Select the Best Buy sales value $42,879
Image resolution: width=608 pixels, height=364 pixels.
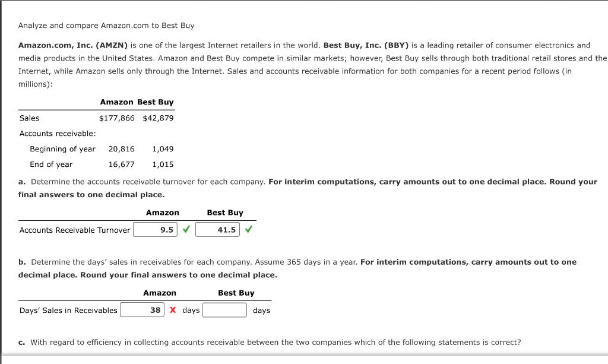pos(158,118)
